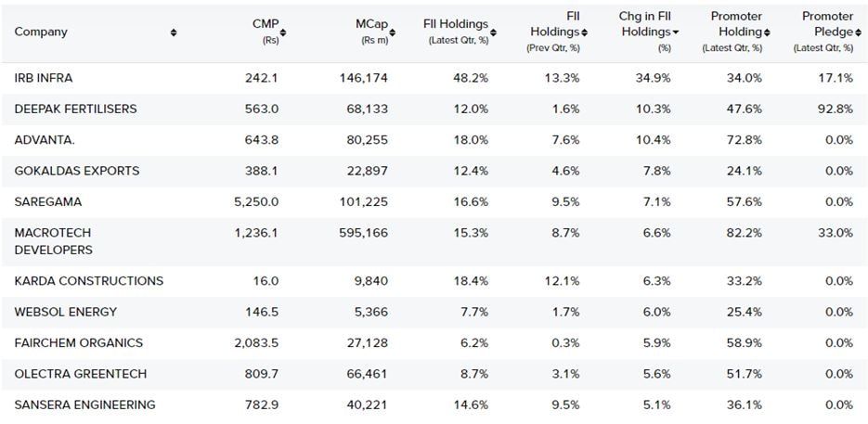Click KARDA CONSTRUCTIONS company name
The width and height of the screenshot is (868, 424).
tap(89, 281)
